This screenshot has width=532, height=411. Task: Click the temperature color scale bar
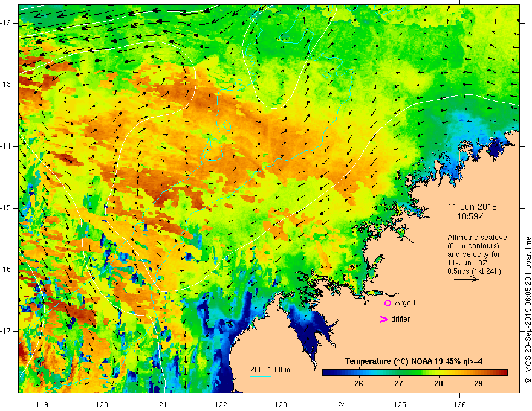pyautogui.click(x=415, y=372)
